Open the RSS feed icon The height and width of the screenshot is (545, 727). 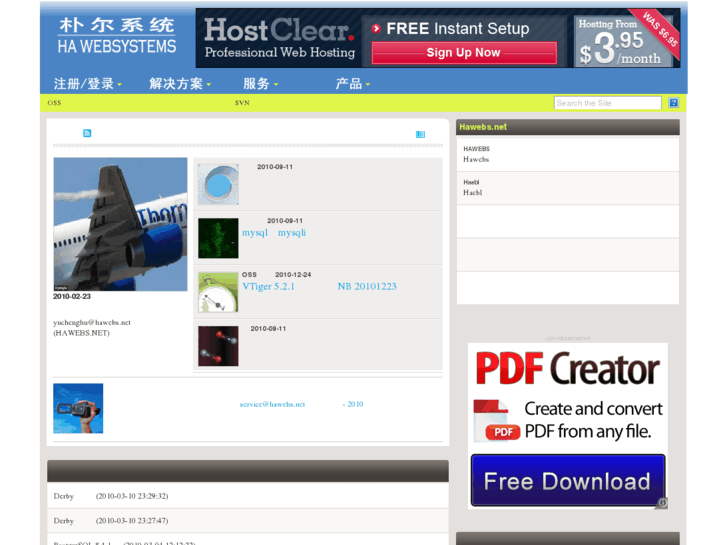(87, 133)
